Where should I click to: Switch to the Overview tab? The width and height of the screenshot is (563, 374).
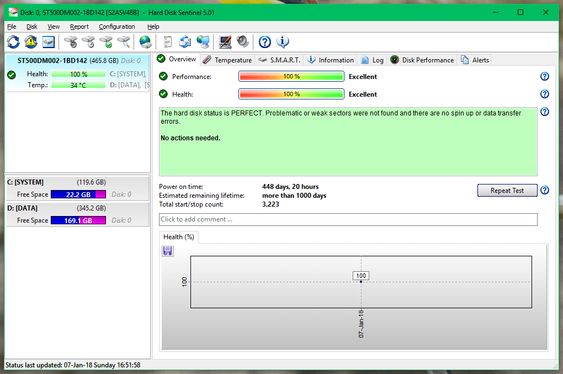(x=177, y=59)
